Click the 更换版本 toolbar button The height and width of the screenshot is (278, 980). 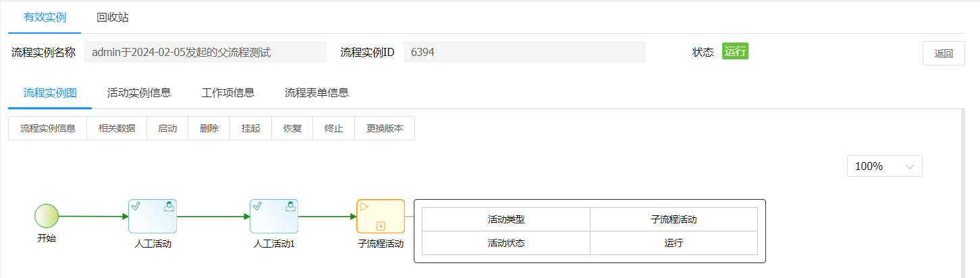(x=385, y=128)
